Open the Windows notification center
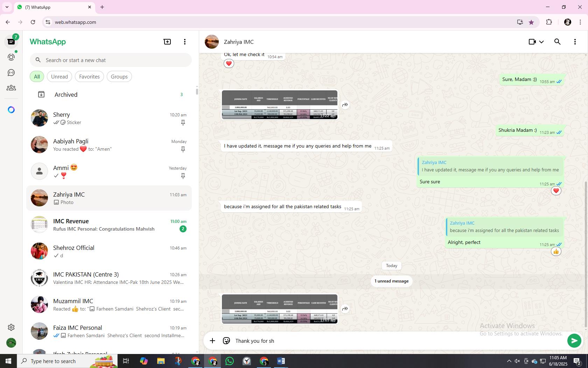 point(577,361)
